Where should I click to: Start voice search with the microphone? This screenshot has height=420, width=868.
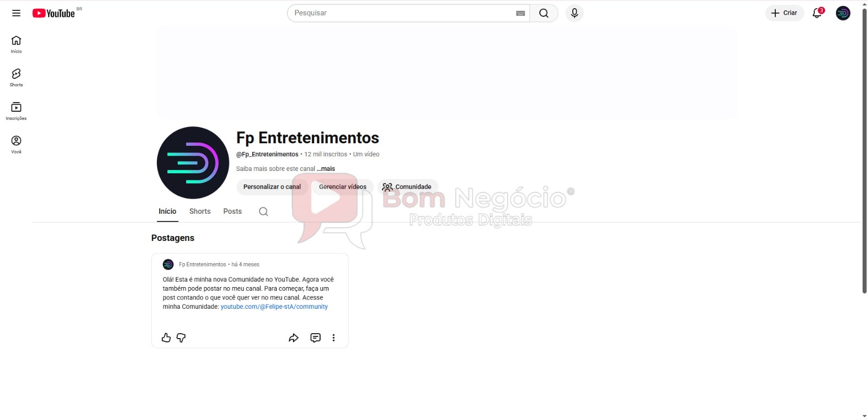coord(575,13)
